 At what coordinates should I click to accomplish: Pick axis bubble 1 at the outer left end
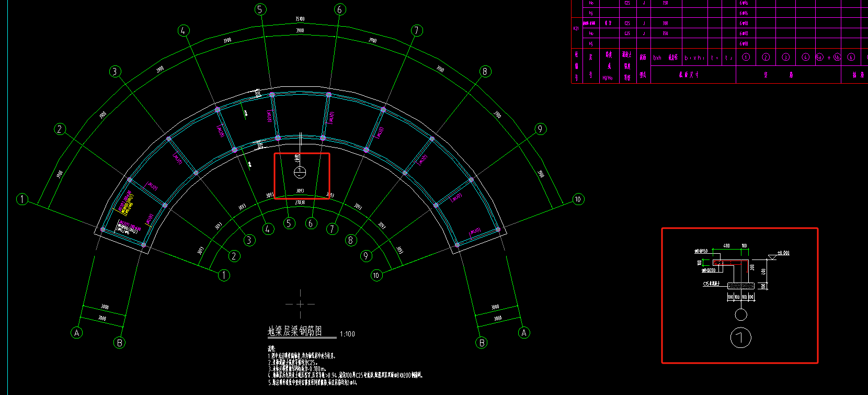22,199
